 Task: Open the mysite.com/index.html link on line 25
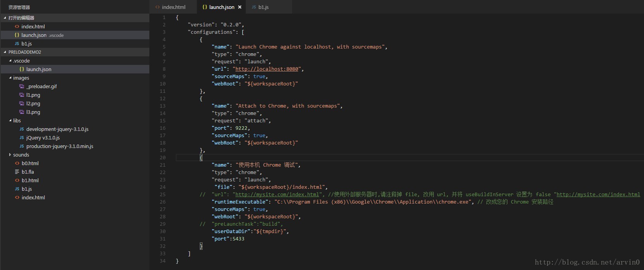pos(277,194)
